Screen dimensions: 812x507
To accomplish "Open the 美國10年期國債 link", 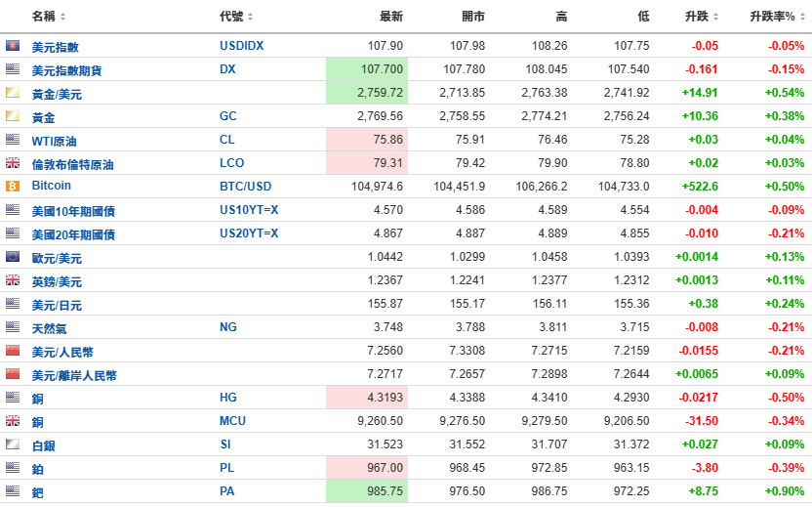I will tap(73, 211).
